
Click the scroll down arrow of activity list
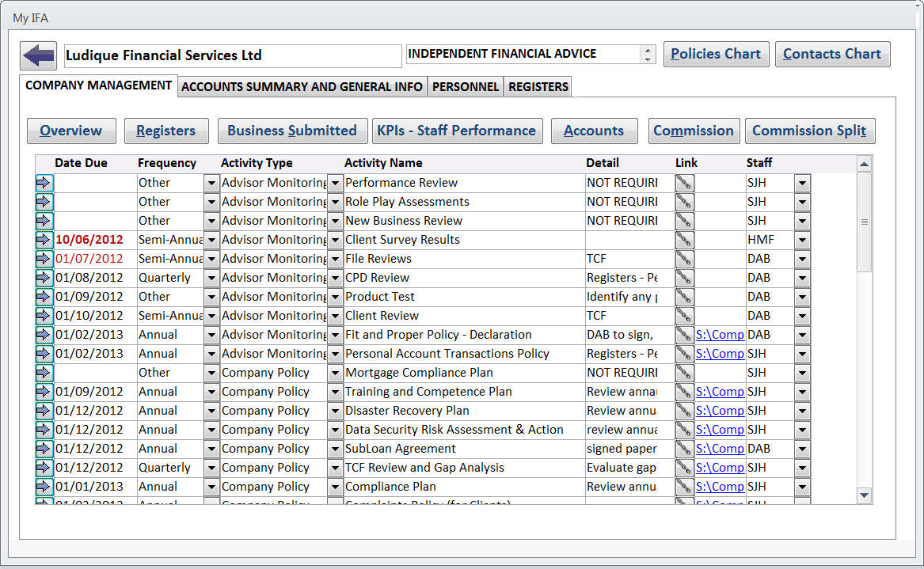[865, 495]
